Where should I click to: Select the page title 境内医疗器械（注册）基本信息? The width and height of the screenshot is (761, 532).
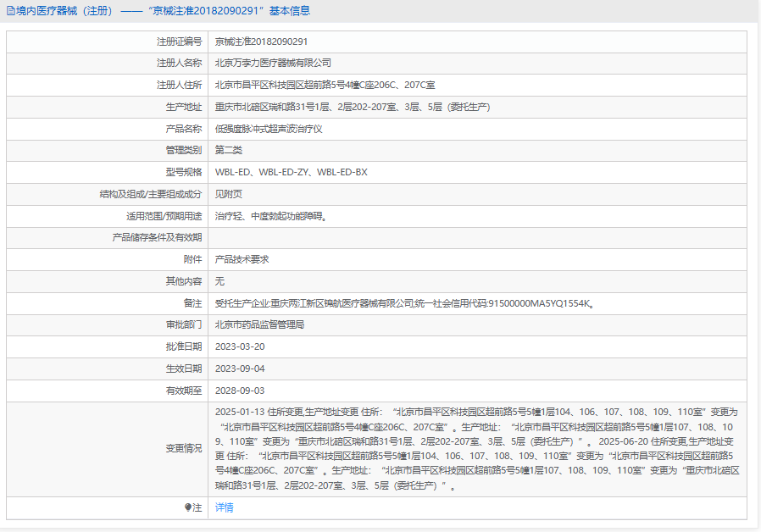[x=163, y=11]
